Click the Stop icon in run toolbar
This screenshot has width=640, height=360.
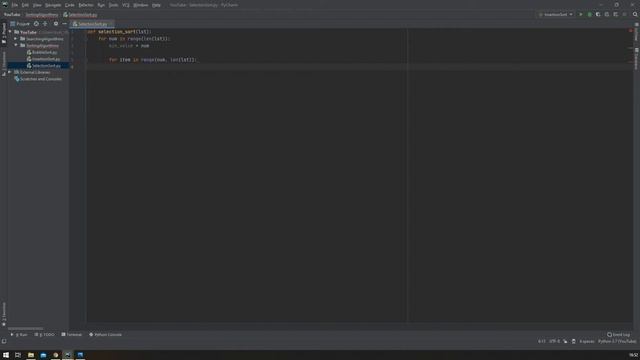pos(624,14)
